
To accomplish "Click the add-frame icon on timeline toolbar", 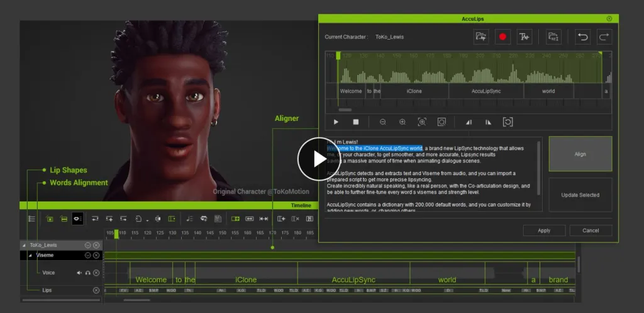I will click(281, 219).
